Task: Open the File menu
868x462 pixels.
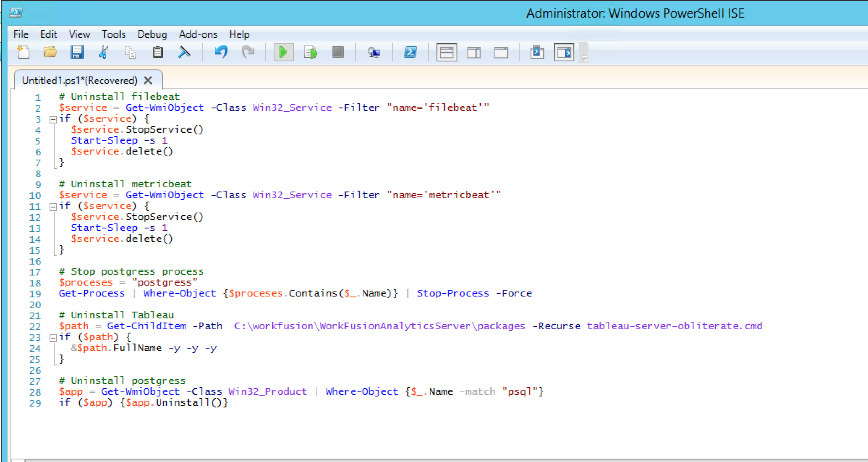Action: point(21,34)
